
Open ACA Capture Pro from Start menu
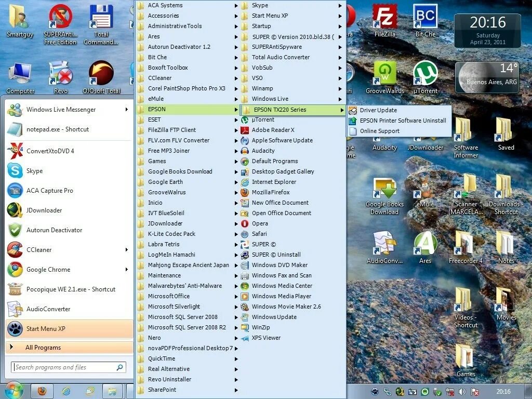point(69,190)
